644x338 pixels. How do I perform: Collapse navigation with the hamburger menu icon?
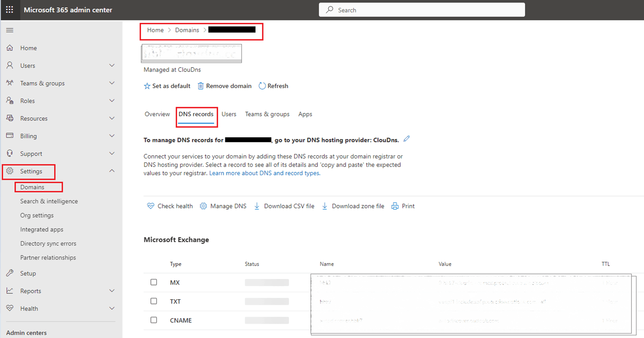pyautogui.click(x=9, y=30)
